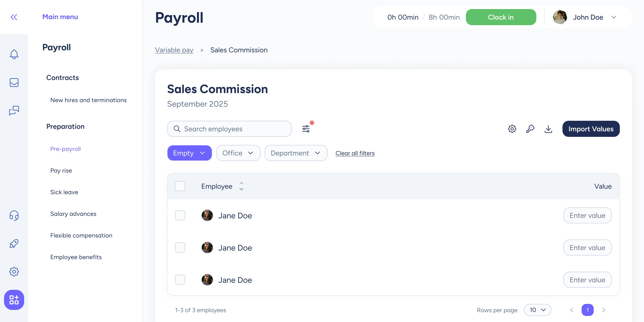Viewport: 644px width, 322px height.
Task: Check the last Jane Doe row checkbox
Action: point(180,280)
